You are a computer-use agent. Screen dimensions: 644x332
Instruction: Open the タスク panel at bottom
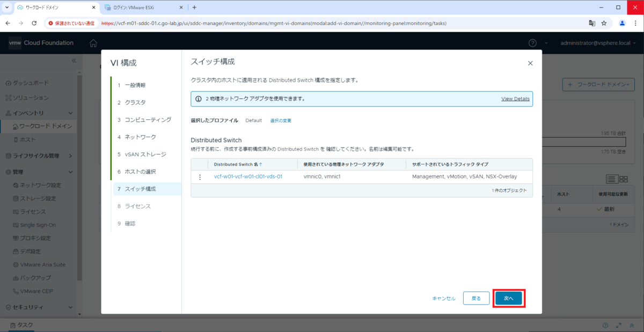pyautogui.click(x=21, y=326)
